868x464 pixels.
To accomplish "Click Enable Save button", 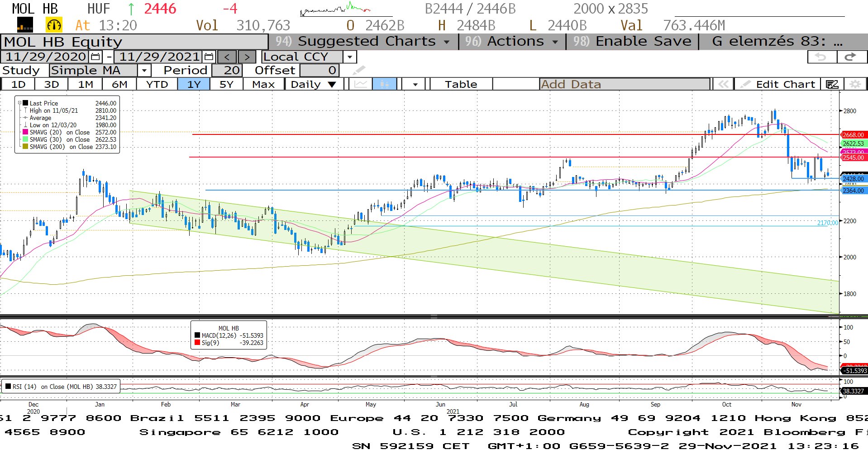I will point(633,41).
